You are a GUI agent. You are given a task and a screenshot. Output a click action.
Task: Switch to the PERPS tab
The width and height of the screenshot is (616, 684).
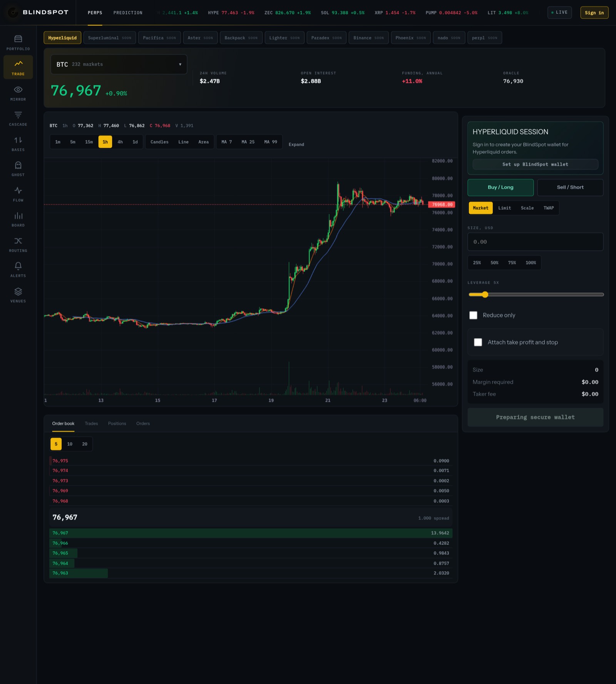95,13
